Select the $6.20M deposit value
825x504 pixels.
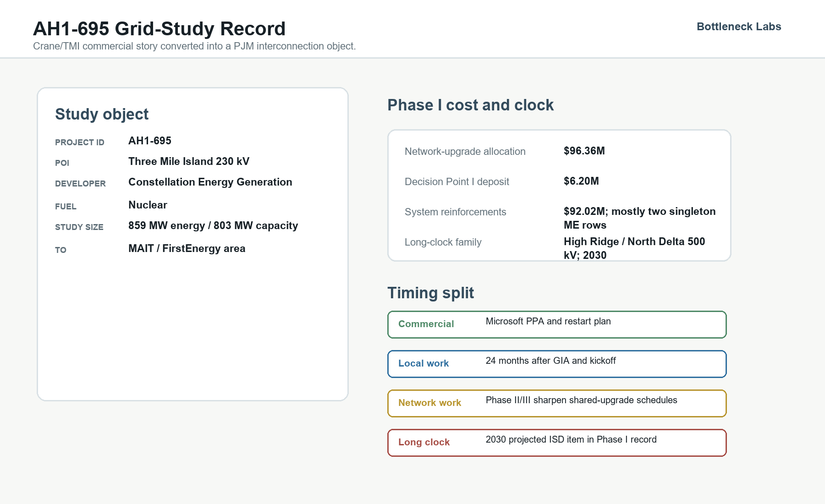pos(581,181)
